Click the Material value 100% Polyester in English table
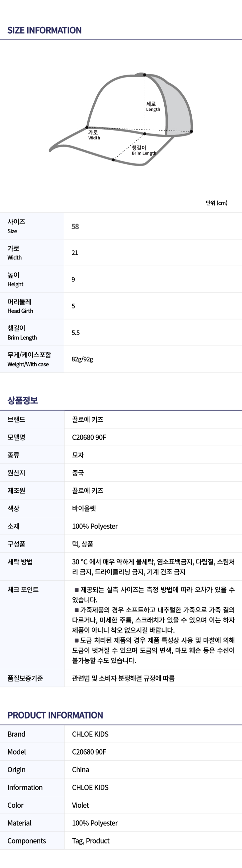The image size is (242, 868). pos(95,823)
